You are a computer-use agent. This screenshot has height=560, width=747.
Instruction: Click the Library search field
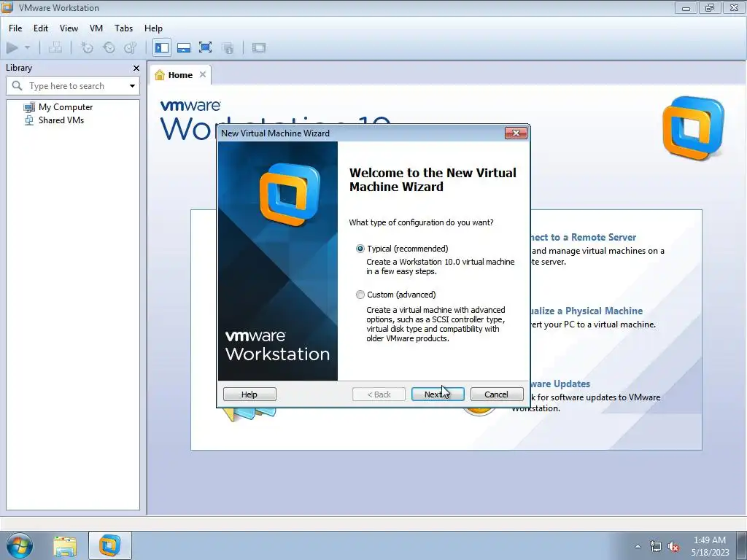(x=73, y=86)
